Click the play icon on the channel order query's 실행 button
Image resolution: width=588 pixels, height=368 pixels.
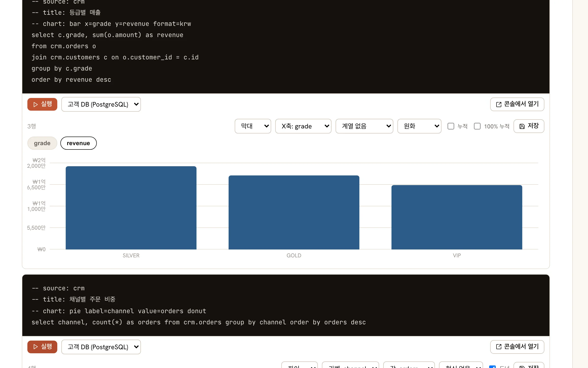(35, 347)
